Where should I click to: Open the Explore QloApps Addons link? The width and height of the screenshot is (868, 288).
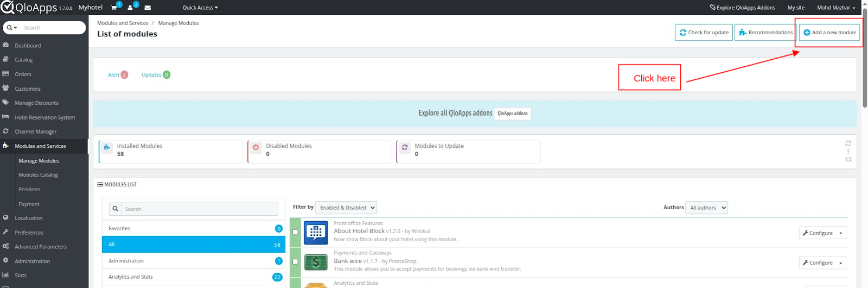click(x=742, y=8)
